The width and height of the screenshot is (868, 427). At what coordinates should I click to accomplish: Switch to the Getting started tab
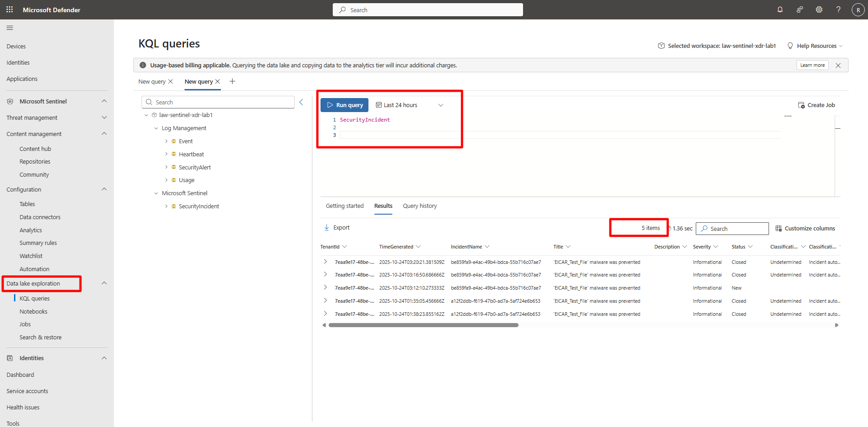[x=344, y=206]
